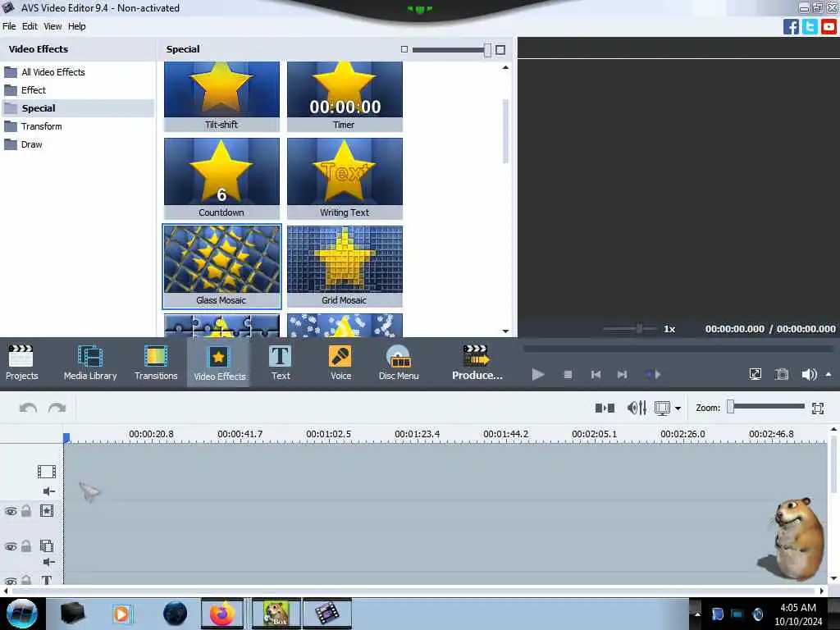Click the large thumbnail size icon
Image resolution: width=840 pixels, height=630 pixels.
(500, 50)
